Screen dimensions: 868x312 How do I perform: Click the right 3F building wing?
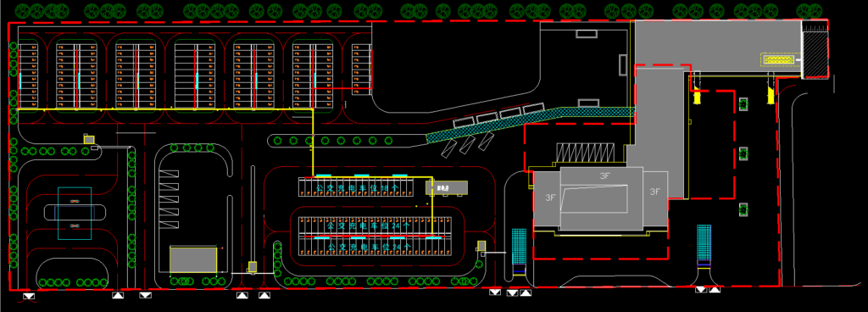pos(655,192)
